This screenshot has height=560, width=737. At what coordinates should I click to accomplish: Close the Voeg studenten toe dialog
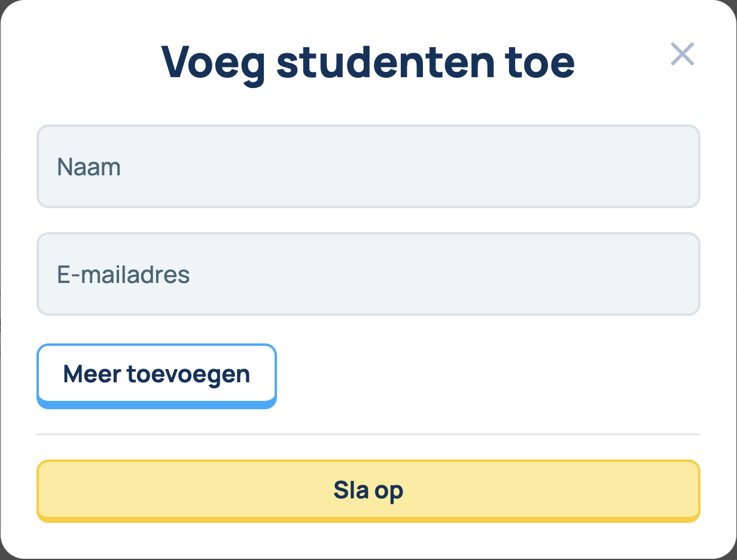click(682, 54)
